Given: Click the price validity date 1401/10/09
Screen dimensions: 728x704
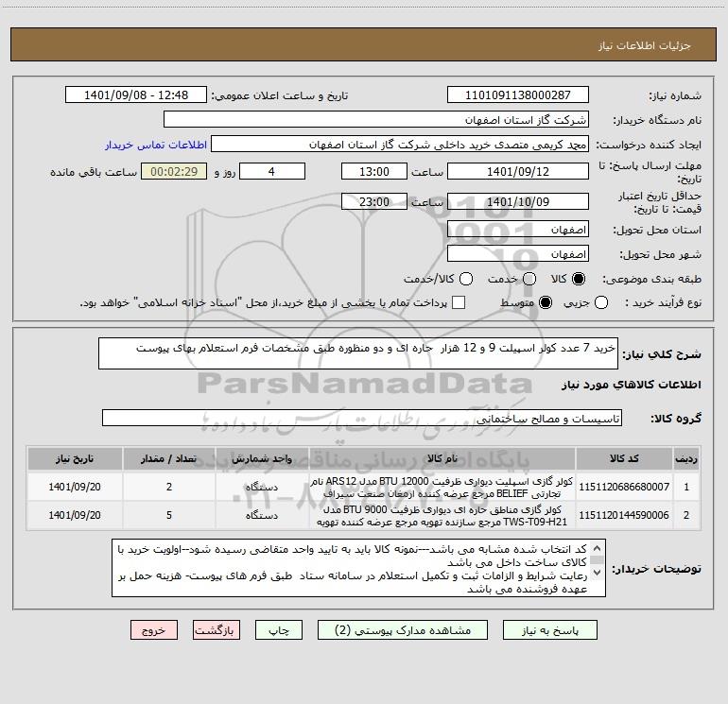Looking at the screenshot, I should pyautogui.click(x=518, y=201).
